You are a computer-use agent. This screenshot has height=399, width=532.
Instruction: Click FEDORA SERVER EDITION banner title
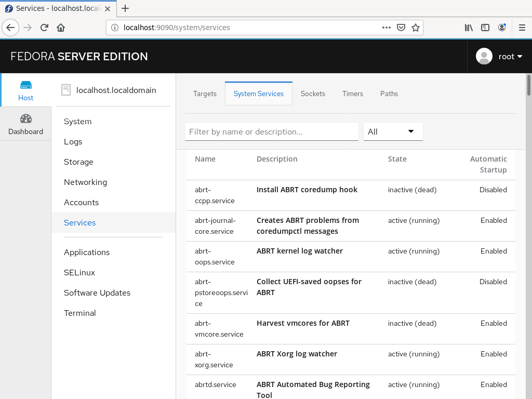pyautogui.click(x=79, y=56)
